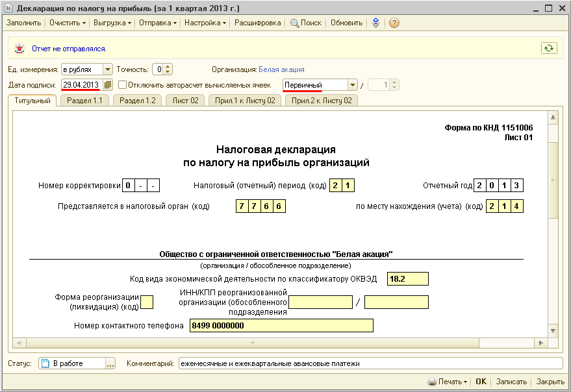Click the vertical scrollbar down arrow

(553, 331)
